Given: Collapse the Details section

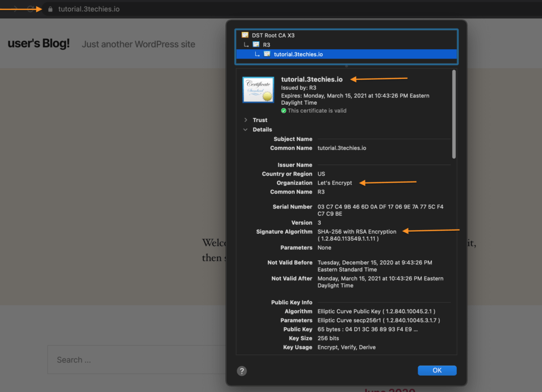Looking at the screenshot, I should pos(246,130).
